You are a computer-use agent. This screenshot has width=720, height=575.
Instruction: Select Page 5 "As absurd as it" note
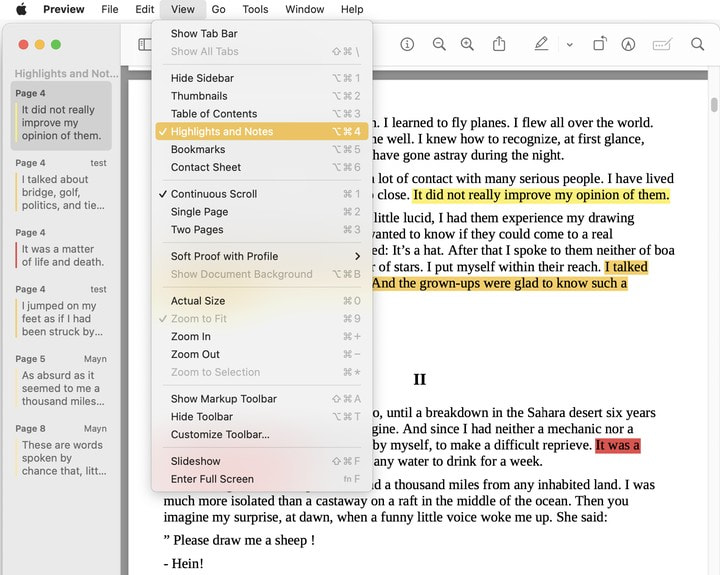tap(61, 388)
